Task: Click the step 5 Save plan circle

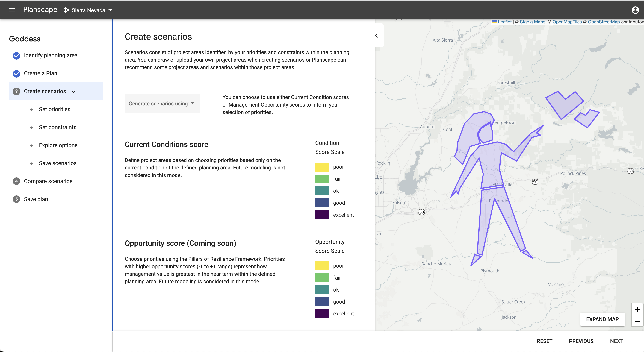Action: [16, 199]
